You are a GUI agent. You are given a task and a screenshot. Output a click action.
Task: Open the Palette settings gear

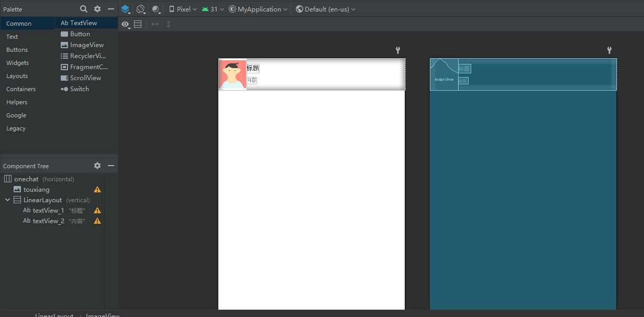coord(97,9)
